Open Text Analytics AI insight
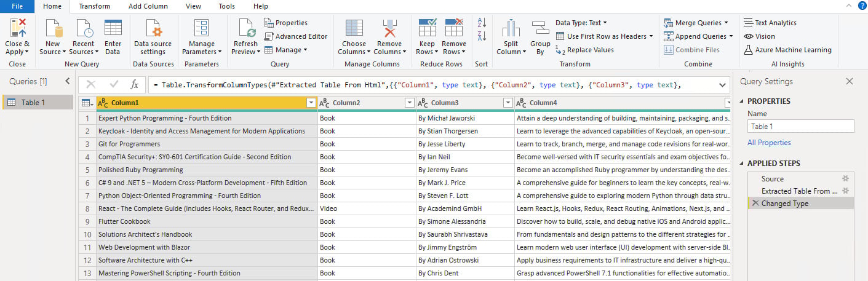The width and height of the screenshot is (868, 281). 770,23
